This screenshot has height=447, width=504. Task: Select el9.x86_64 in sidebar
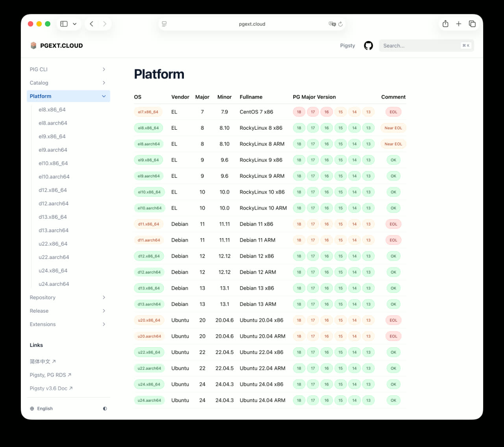tap(52, 136)
